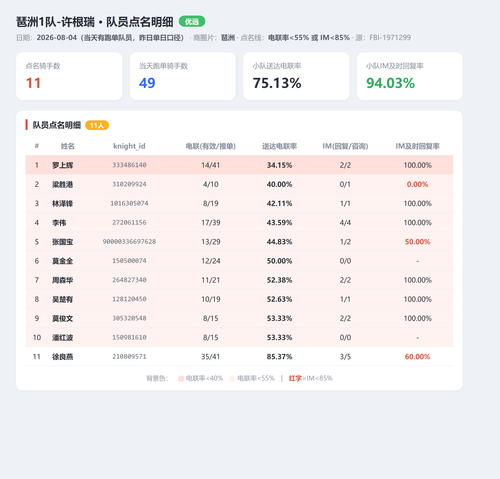Click the 1/2 IM count cell
Viewport: 500px width, 479px height.
tap(345, 242)
